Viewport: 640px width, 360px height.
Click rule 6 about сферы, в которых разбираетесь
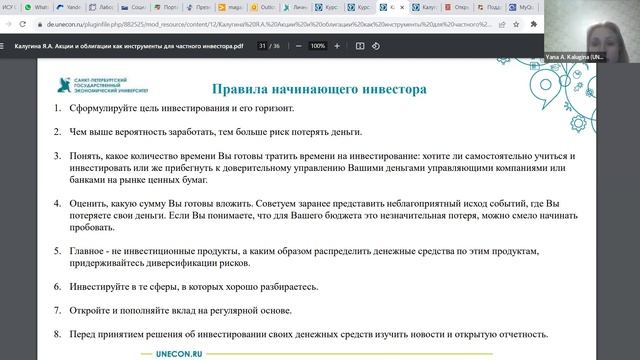coord(194,287)
